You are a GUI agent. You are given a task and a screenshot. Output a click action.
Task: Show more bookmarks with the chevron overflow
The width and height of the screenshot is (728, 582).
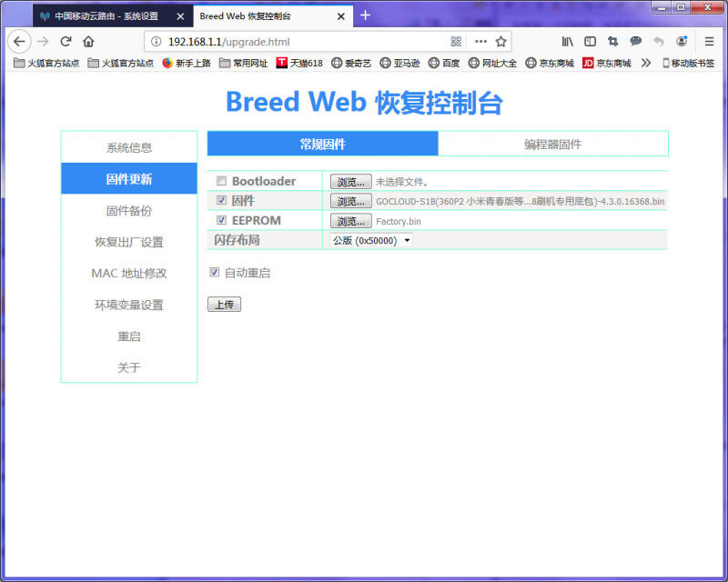pos(646,63)
